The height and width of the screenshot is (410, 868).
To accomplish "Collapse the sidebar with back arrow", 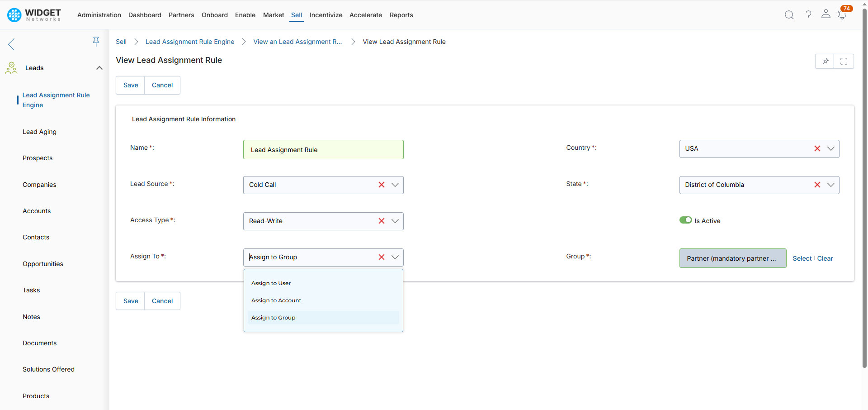I will (11, 44).
